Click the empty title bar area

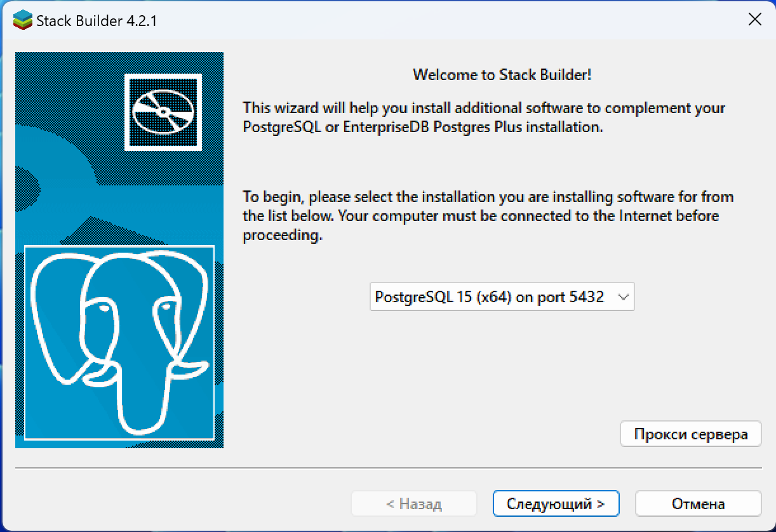pyautogui.click(x=445, y=20)
